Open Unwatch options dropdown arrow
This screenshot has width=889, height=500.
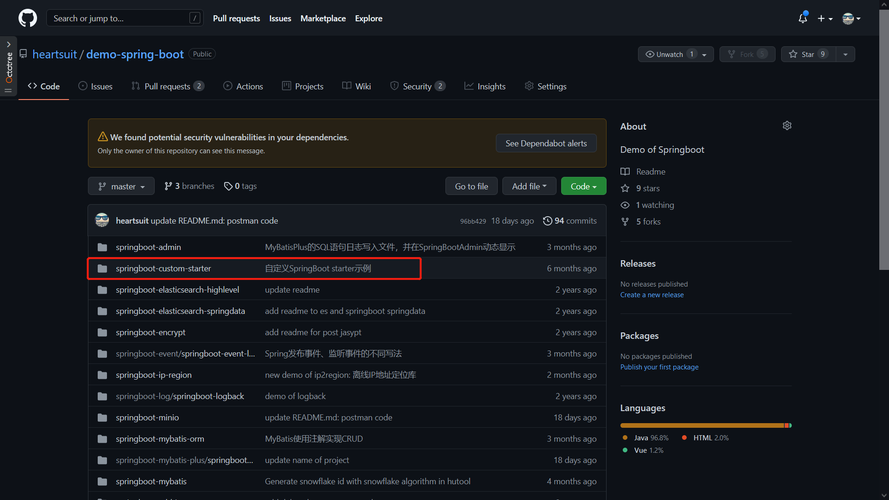(705, 54)
